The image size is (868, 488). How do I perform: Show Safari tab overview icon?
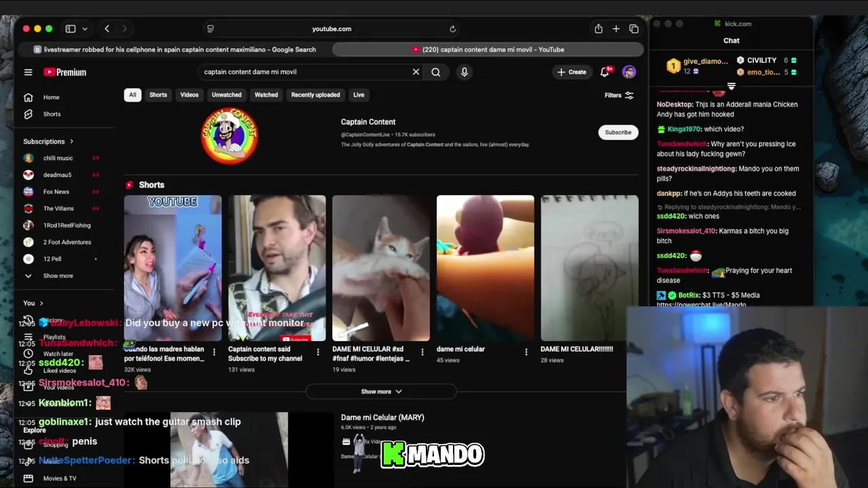point(634,28)
